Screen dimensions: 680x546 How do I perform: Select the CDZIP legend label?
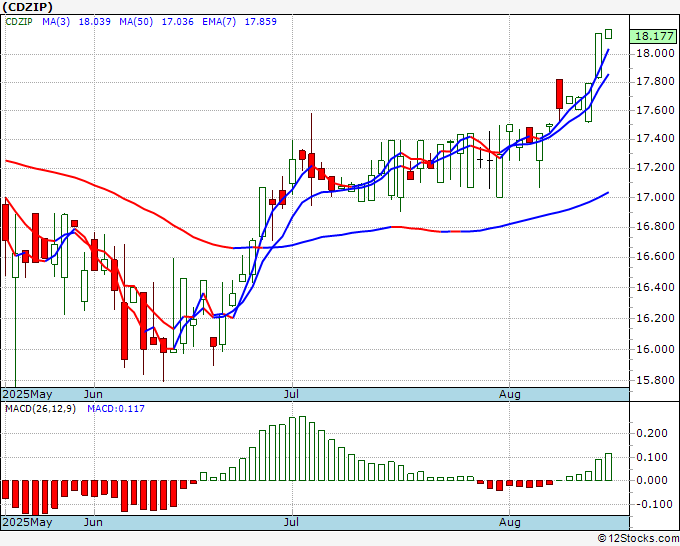tap(19, 21)
